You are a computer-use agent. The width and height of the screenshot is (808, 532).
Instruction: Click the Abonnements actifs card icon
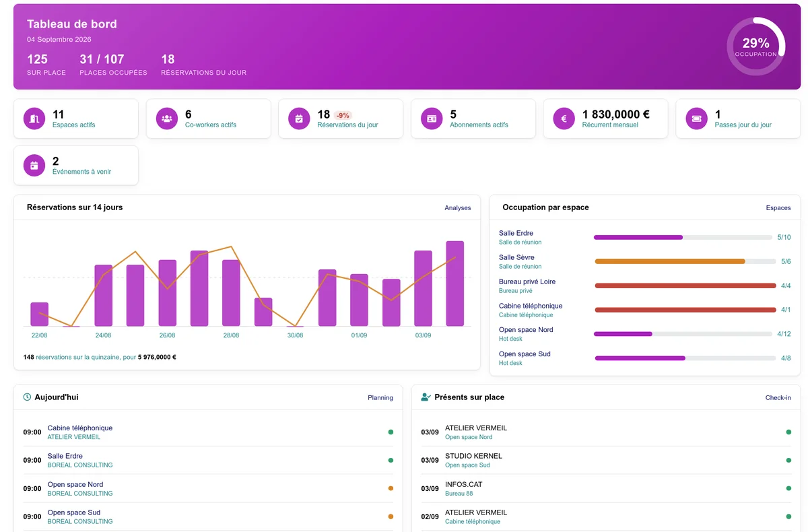click(x=432, y=119)
